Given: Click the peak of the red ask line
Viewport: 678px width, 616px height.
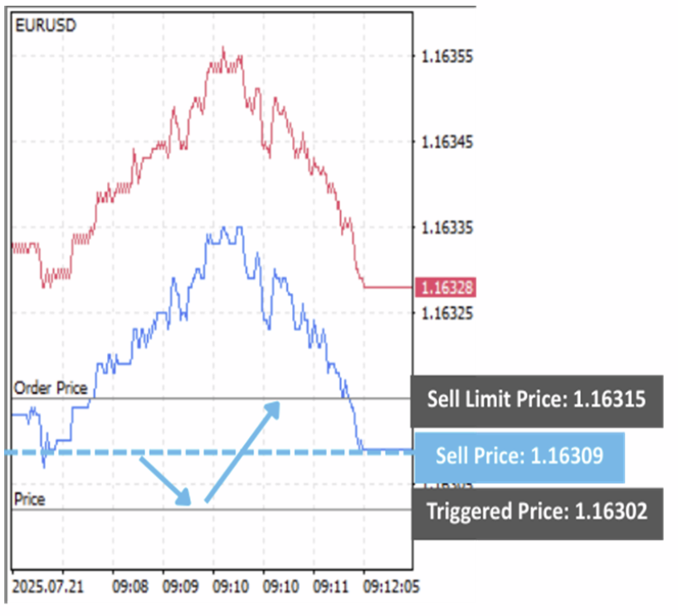Looking at the screenshot, I should click(x=222, y=50).
